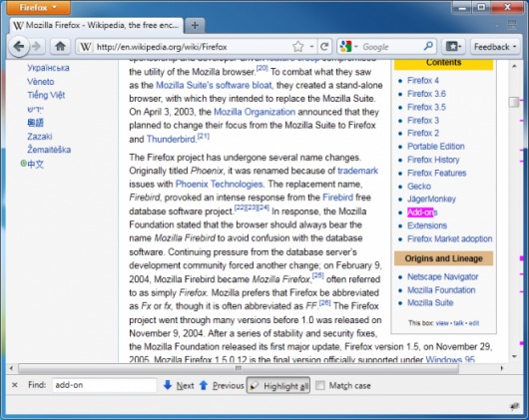Close the find bar with the X icon
529x420 pixels.
pyautogui.click(x=15, y=385)
